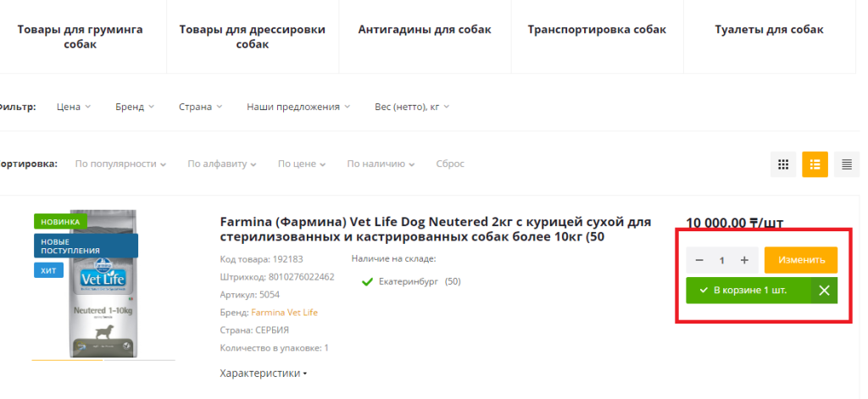Image resolution: width=868 pixels, height=399 pixels.
Task: Switch to compact table view icon
Action: 846,164
